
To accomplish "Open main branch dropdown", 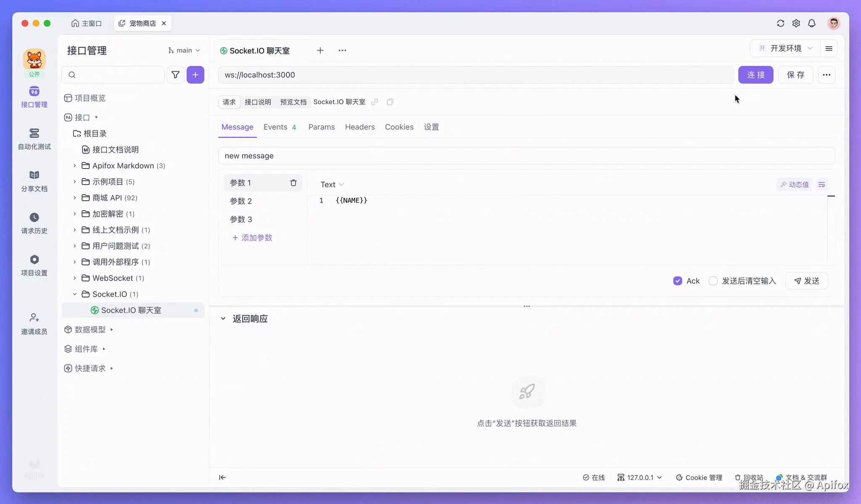I will pos(184,50).
